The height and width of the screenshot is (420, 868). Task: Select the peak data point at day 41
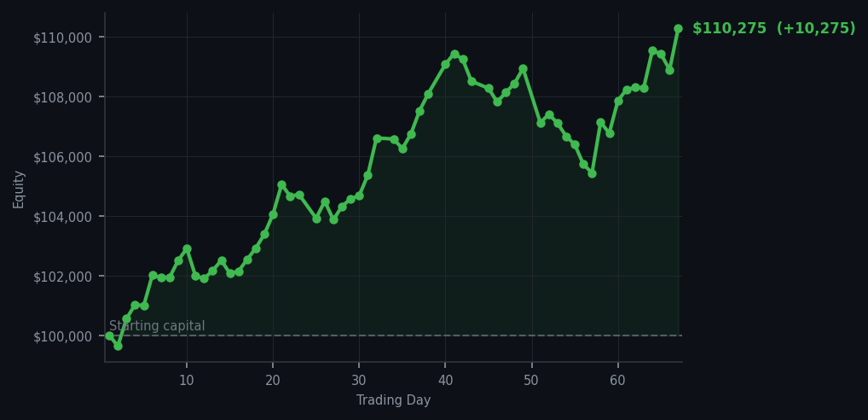pyautogui.click(x=454, y=55)
